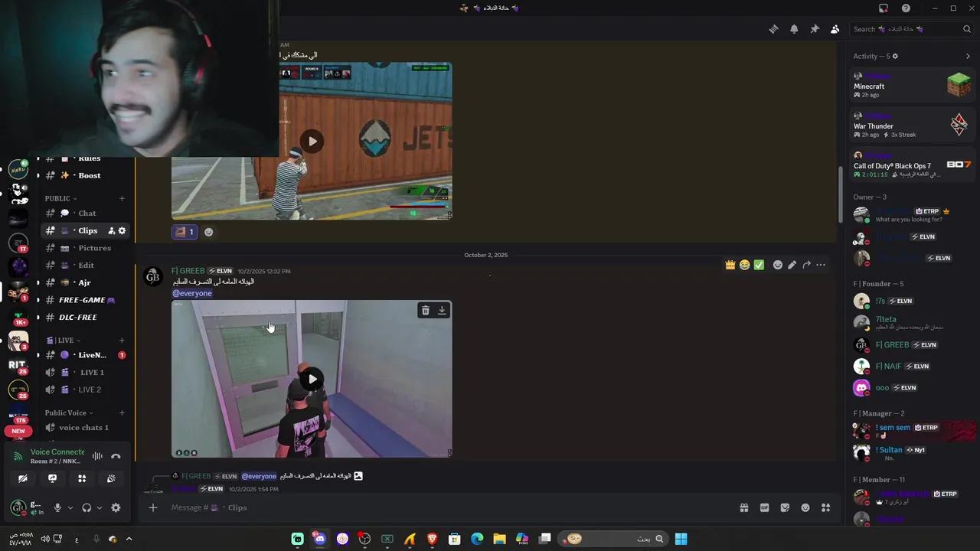Open the Minecraft activity card
Viewport: 980px width, 551px height.
[912, 84]
